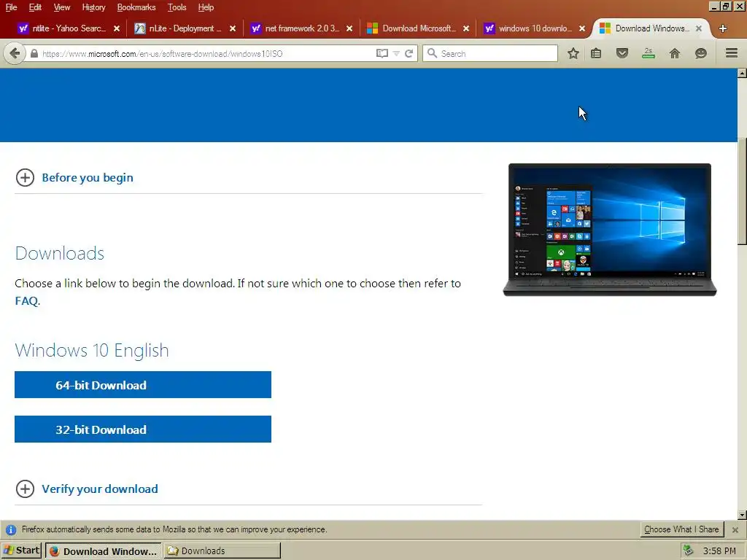Close the 'ntlite - Yahoo Search' tab
Viewport: 747px width, 560px height.
[x=117, y=28]
